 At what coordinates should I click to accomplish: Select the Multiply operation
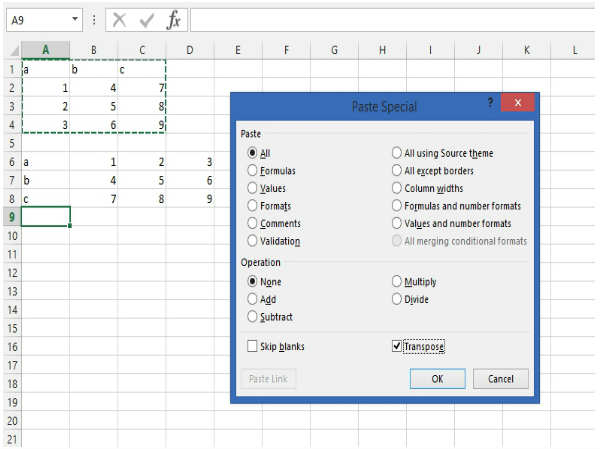point(397,281)
